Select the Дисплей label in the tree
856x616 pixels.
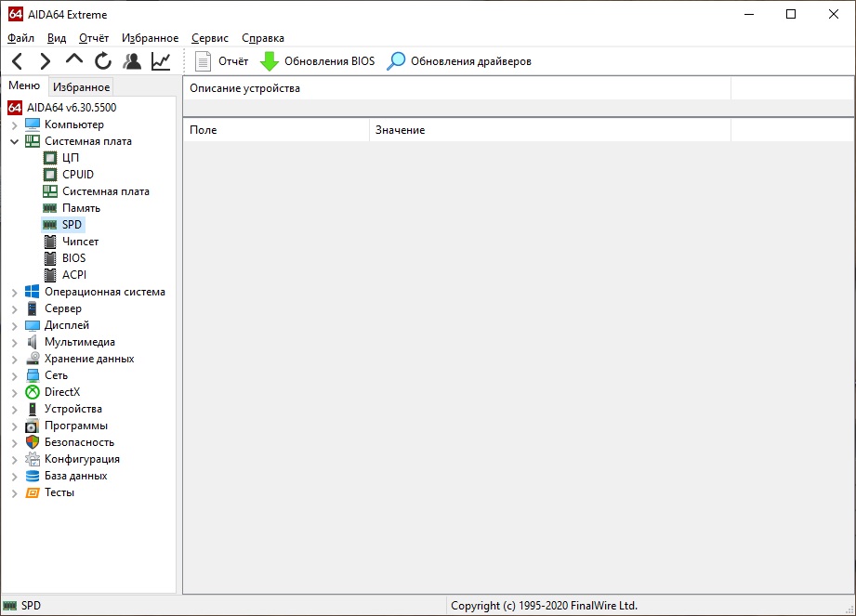pyautogui.click(x=67, y=325)
